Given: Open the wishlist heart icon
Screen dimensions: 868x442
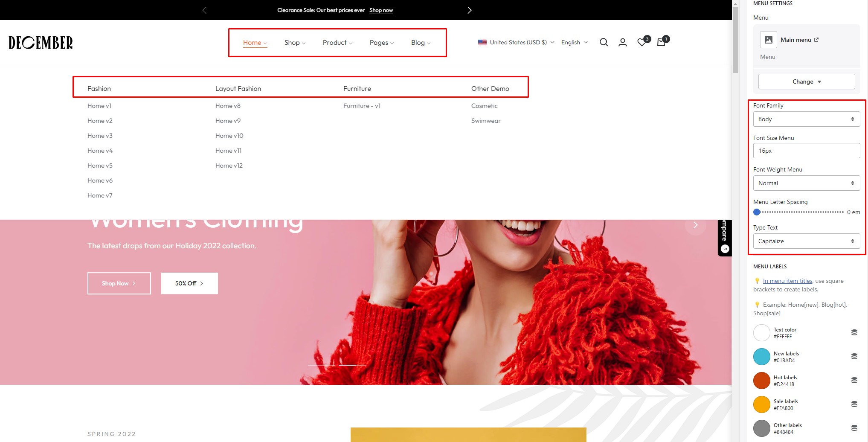Looking at the screenshot, I should (642, 42).
